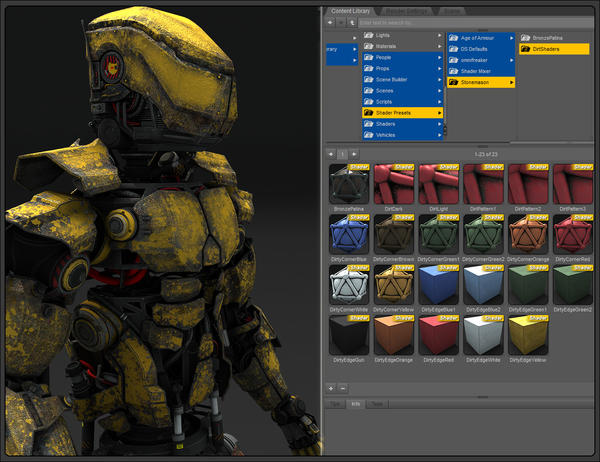Open the Materials folder

point(403,46)
